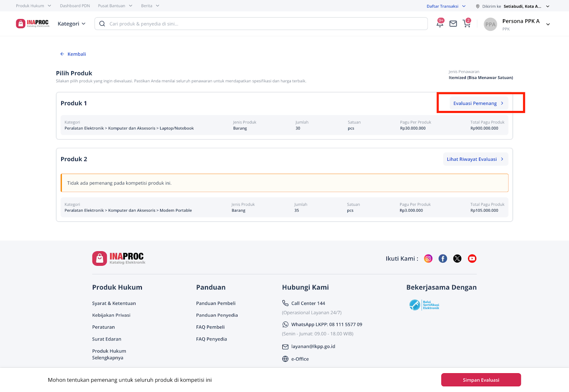Click the Facebook icon in footer
The height and width of the screenshot is (392, 569).
[443, 259]
